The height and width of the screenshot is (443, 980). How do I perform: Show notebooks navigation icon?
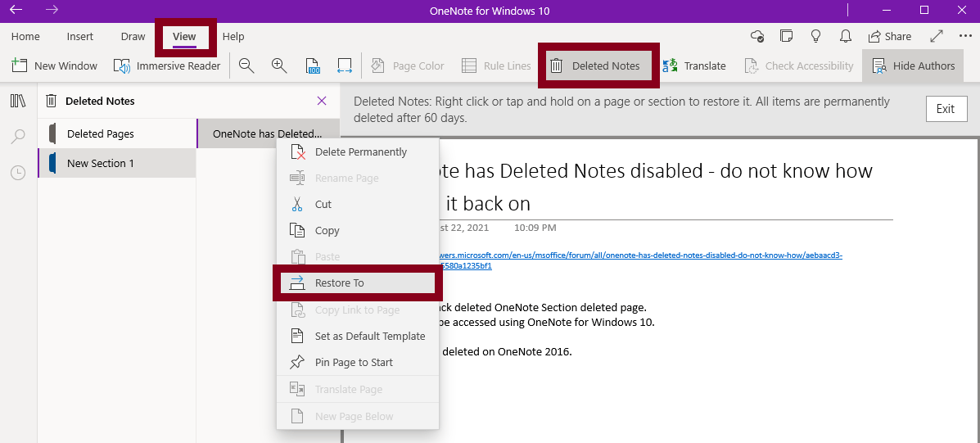18,101
